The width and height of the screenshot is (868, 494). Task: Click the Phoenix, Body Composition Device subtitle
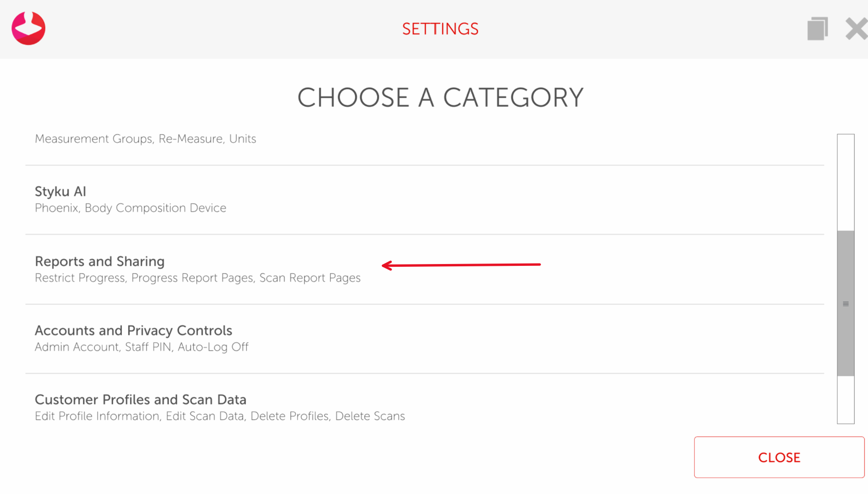[131, 208]
